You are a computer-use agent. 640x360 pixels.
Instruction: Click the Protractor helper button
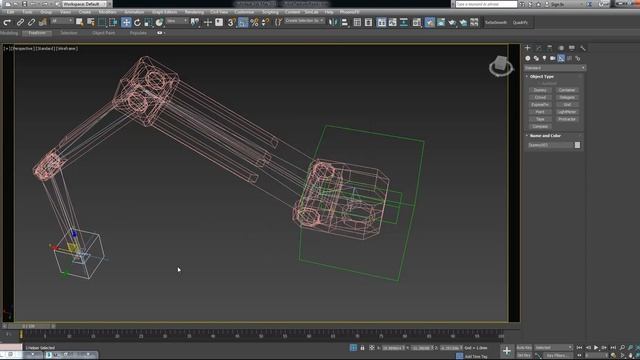[x=567, y=119]
